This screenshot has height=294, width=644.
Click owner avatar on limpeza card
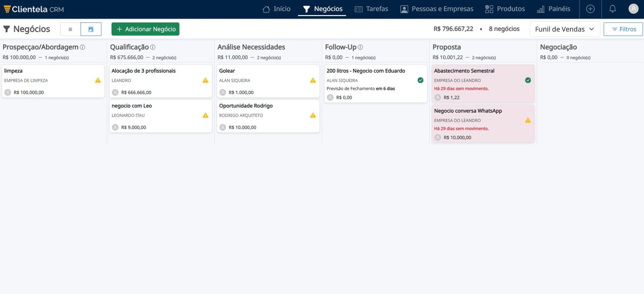(8, 92)
